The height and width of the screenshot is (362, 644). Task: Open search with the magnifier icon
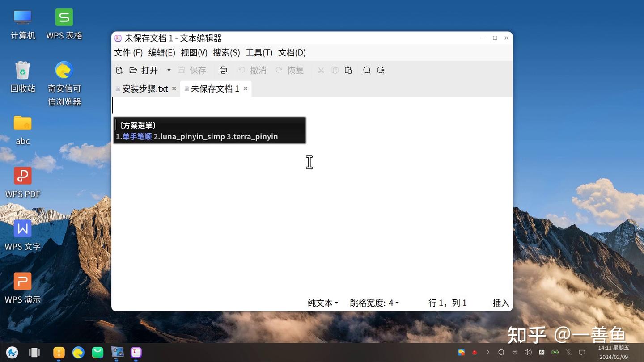[367, 70]
